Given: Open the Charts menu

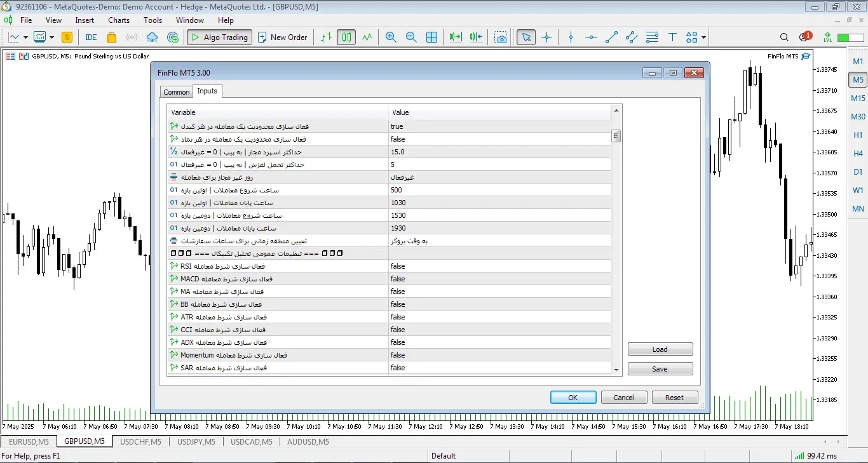Looking at the screenshot, I should click(x=119, y=20).
